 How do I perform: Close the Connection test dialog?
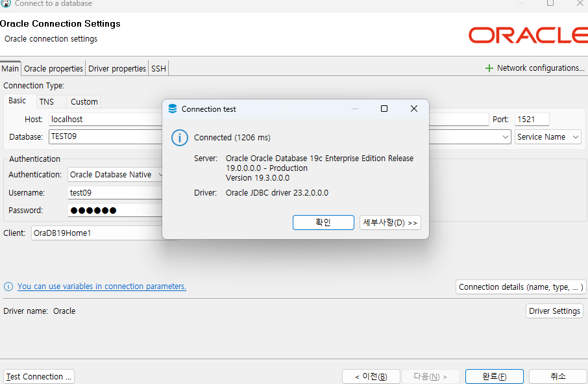point(414,109)
